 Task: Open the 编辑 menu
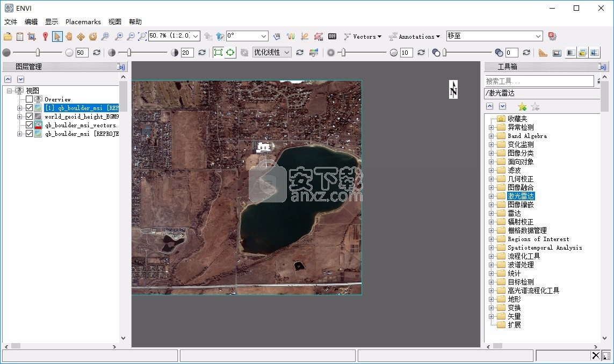click(x=31, y=21)
